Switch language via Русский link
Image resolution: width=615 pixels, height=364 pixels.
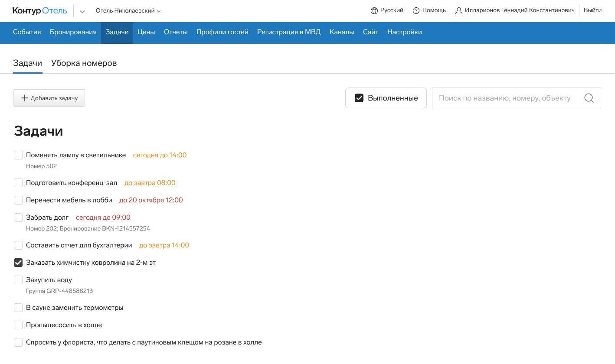(x=392, y=10)
